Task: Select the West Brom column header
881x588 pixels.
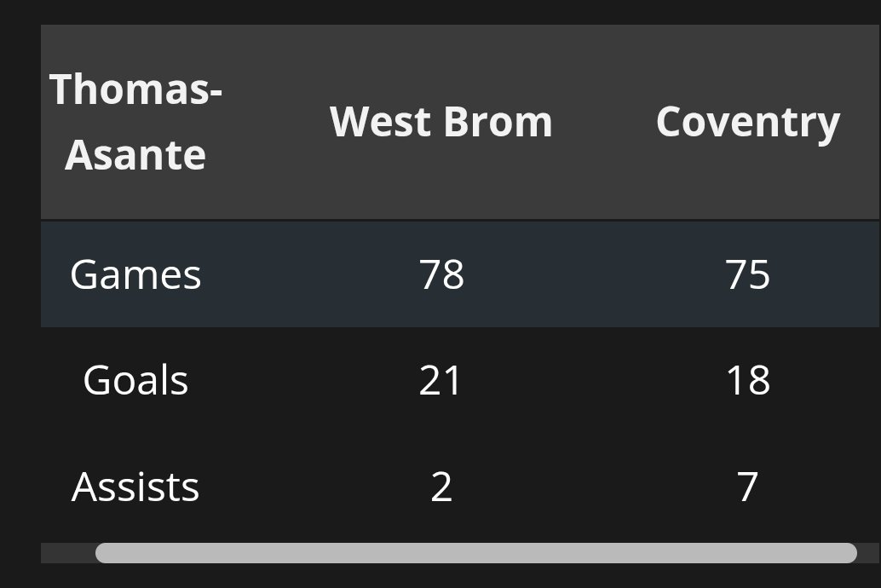Action: 441,122
